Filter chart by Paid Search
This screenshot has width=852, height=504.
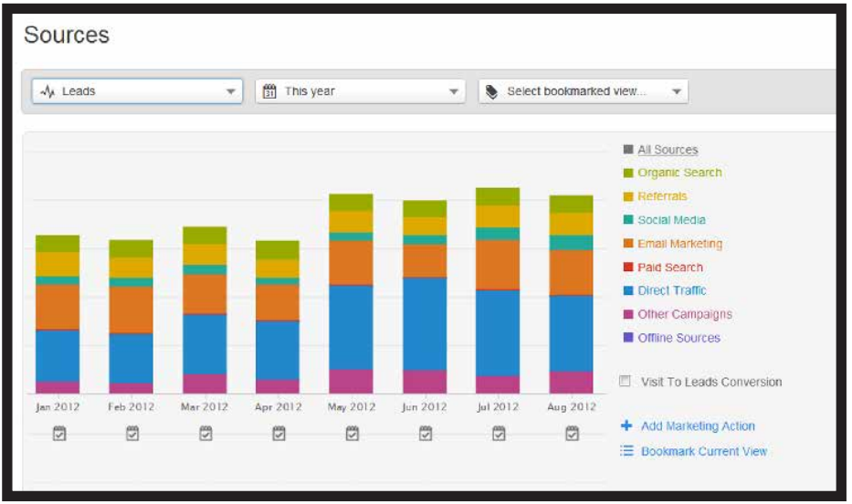point(670,268)
